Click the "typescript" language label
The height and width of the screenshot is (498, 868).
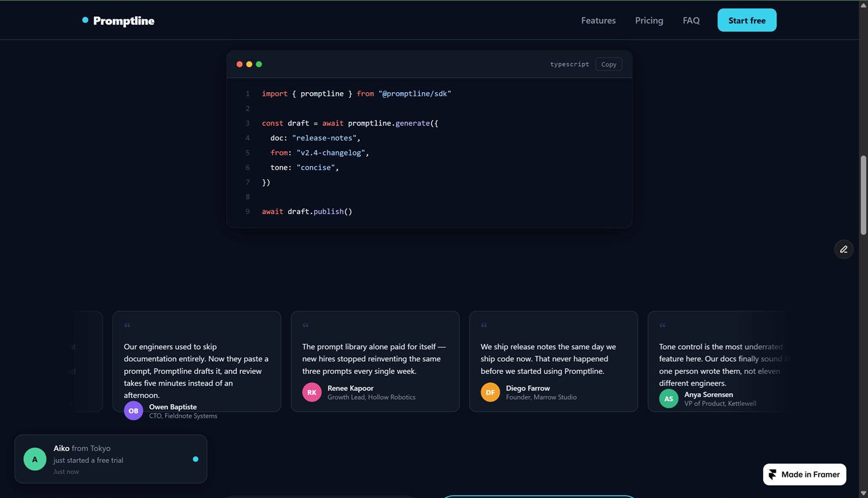(570, 64)
